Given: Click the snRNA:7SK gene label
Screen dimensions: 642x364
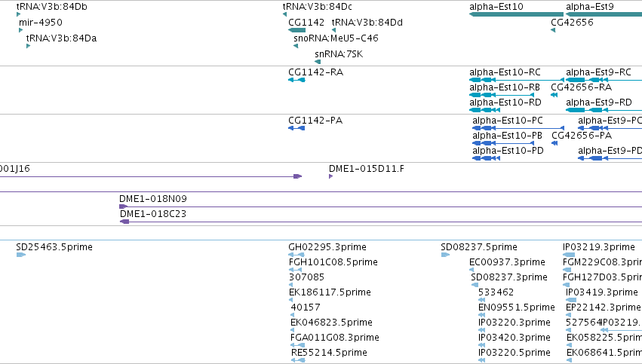Looking at the screenshot, I should [339, 54].
